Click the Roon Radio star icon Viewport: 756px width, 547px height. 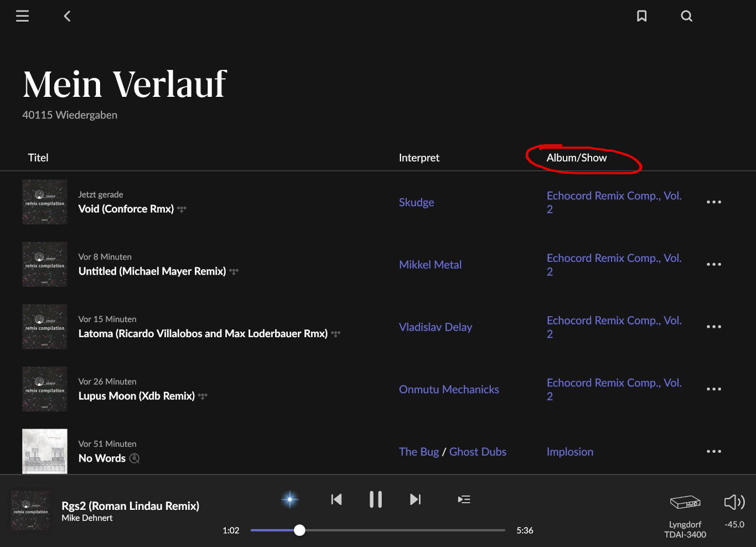point(289,499)
